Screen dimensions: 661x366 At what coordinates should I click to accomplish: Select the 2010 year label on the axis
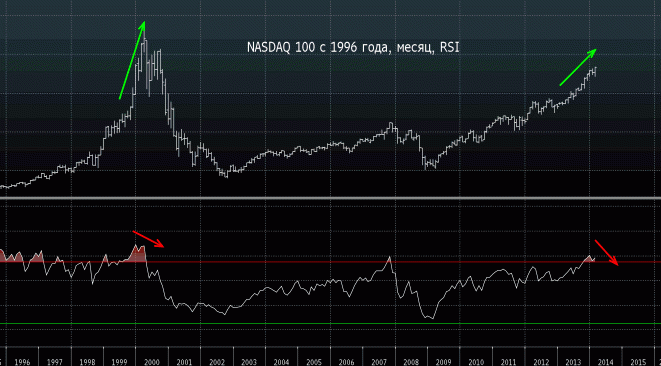pos(476,362)
